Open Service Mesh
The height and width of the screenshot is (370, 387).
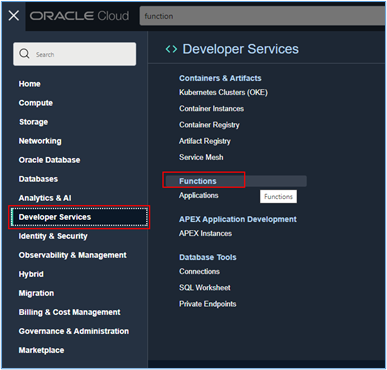201,157
